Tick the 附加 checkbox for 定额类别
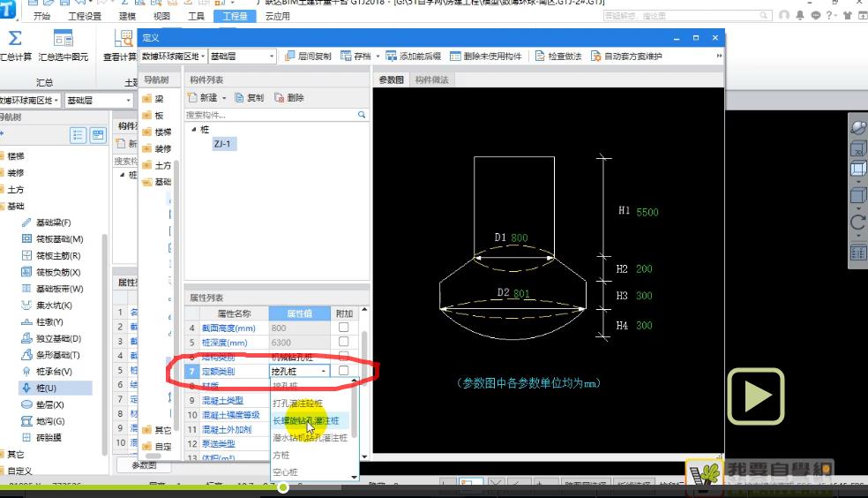The image size is (868, 498). tap(343, 371)
